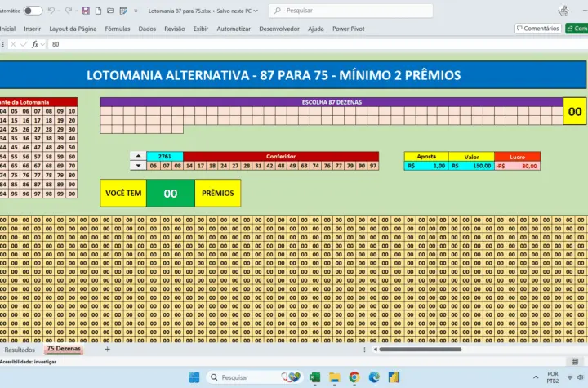Open the Automatizar ribbon tab
Viewport: 588px width, 388px height.
[x=234, y=29]
